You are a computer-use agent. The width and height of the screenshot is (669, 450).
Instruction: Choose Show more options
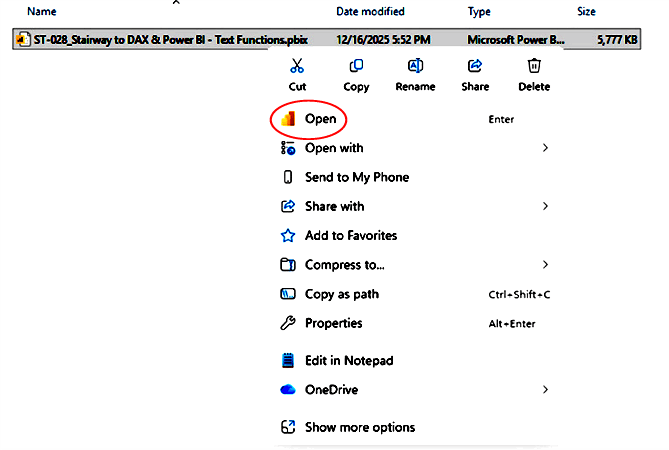pos(359,427)
